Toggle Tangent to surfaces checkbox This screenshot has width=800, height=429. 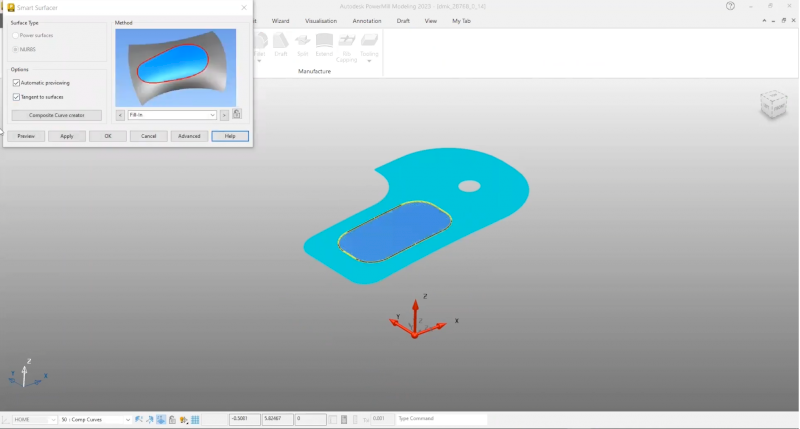point(17,97)
